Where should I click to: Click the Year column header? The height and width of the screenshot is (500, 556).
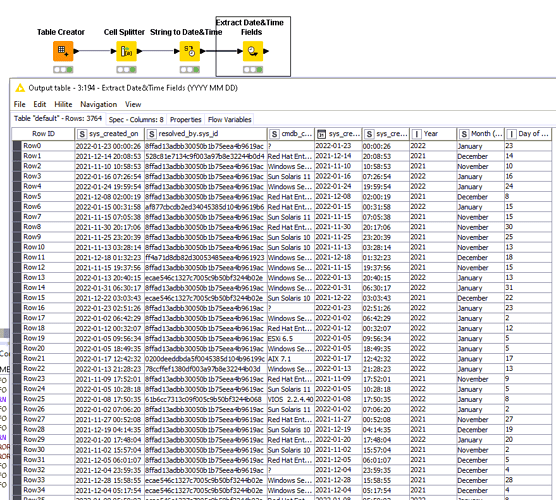[433, 134]
